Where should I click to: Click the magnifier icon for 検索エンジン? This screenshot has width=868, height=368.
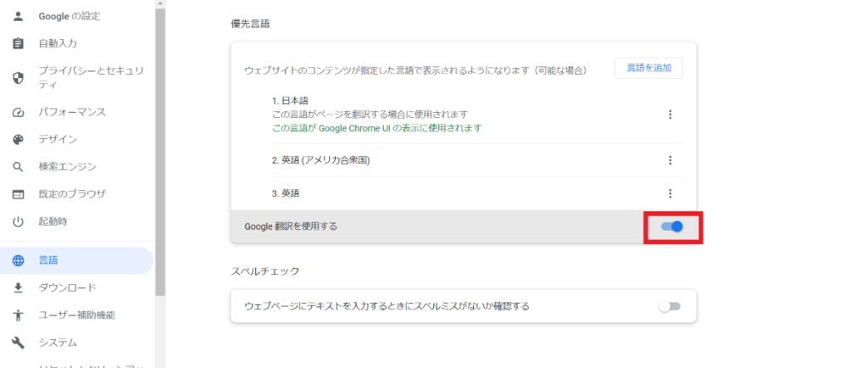coord(19,166)
